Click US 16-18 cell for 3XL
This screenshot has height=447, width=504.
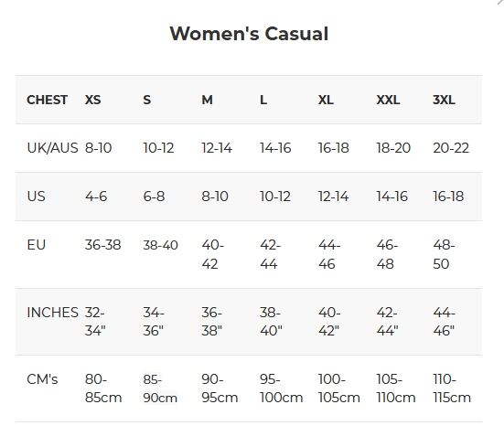tap(448, 197)
